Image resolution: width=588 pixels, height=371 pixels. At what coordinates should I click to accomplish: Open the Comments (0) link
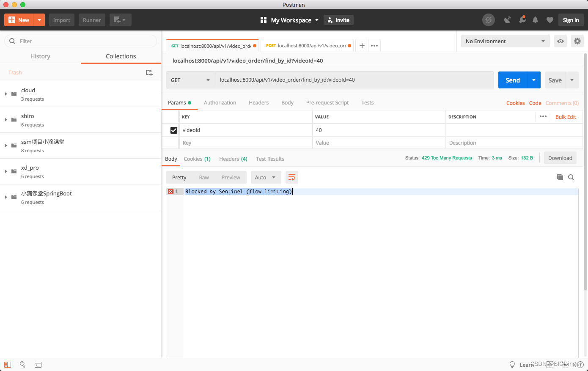(562, 103)
